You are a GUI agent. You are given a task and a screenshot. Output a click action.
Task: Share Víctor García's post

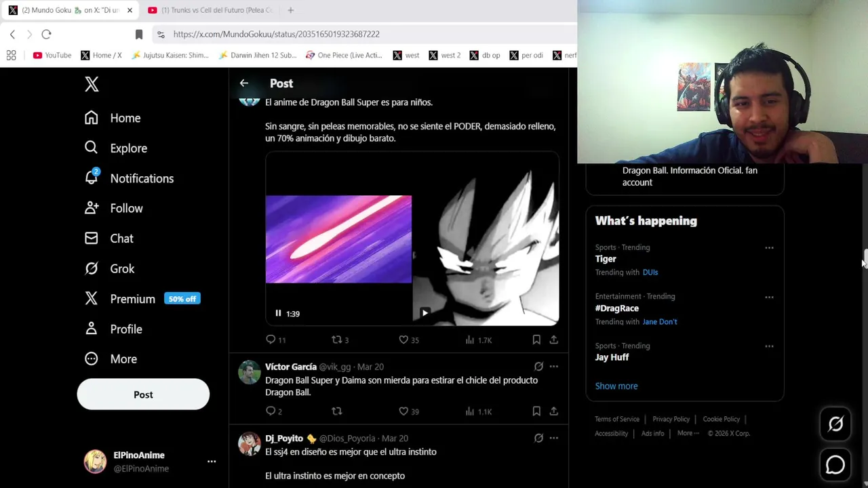(553, 411)
